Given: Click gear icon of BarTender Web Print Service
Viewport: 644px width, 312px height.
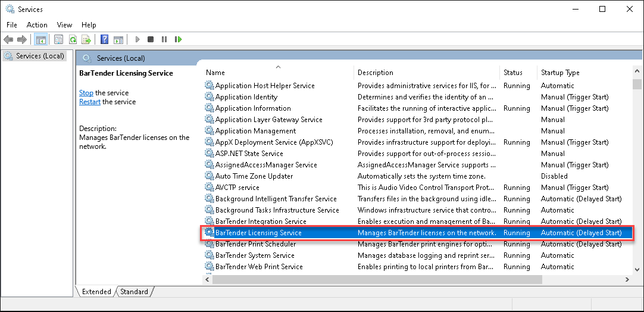Looking at the screenshot, I should click(210, 266).
